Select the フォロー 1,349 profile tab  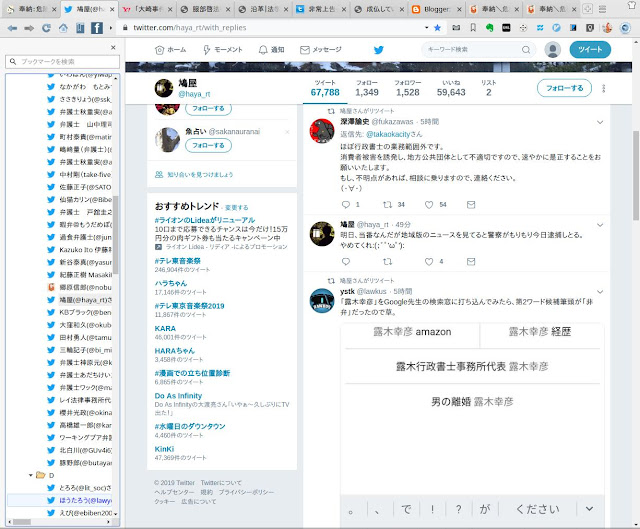[x=367, y=88]
